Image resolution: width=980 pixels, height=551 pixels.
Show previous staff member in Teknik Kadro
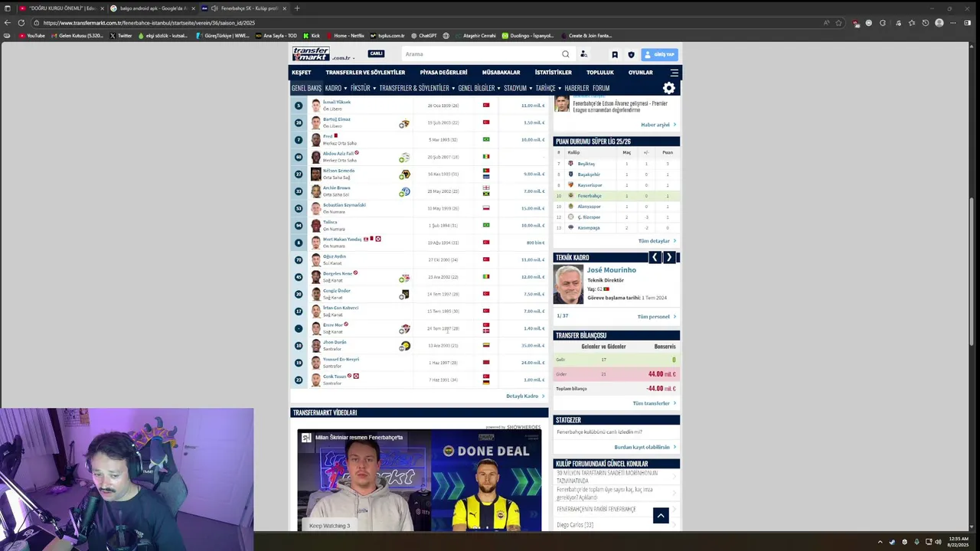(655, 258)
